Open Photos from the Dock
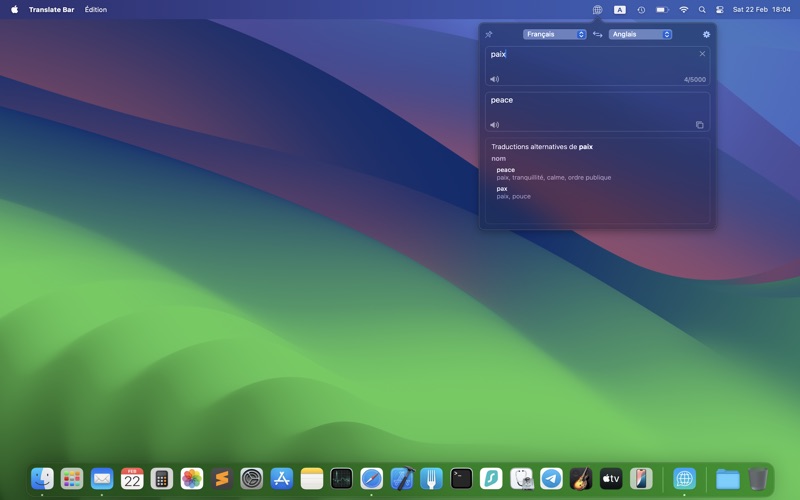This screenshot has width=800, height=500. tap(192, 479)
